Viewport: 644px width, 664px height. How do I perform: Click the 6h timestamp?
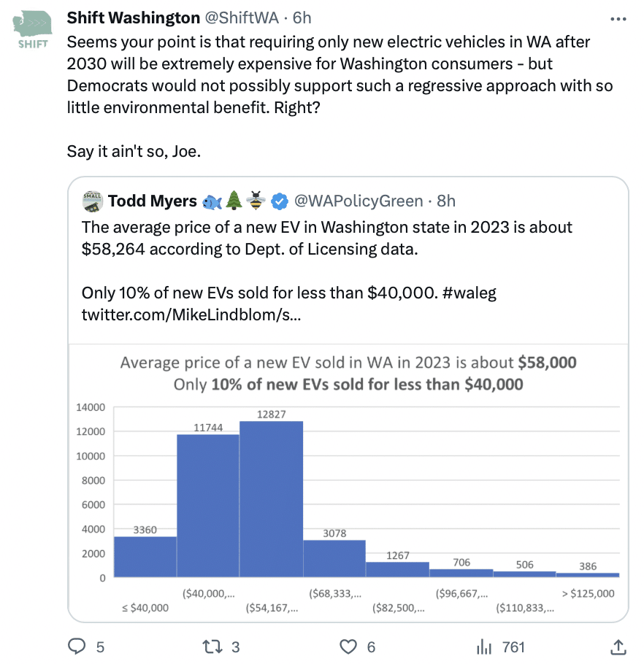point(302,18)
